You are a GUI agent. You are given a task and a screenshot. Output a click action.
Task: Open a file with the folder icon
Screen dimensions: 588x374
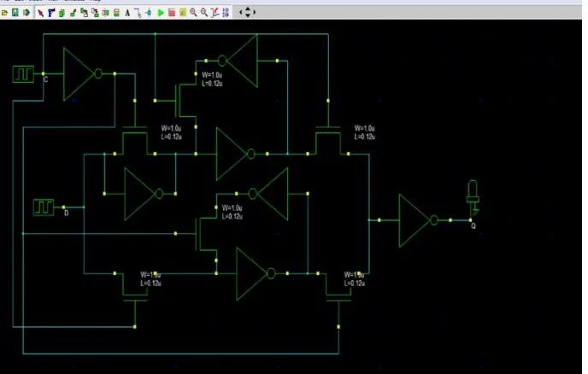point(4,13)
